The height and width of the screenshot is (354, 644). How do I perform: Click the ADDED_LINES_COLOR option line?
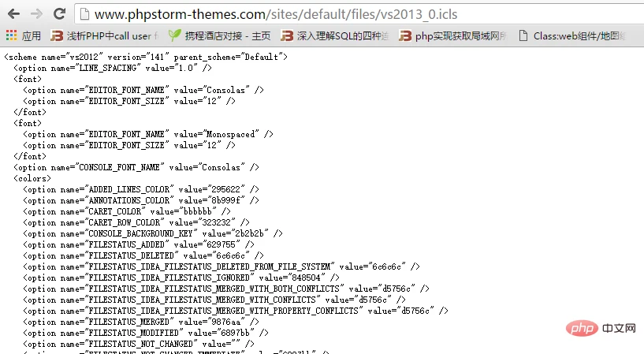(141, 190)
